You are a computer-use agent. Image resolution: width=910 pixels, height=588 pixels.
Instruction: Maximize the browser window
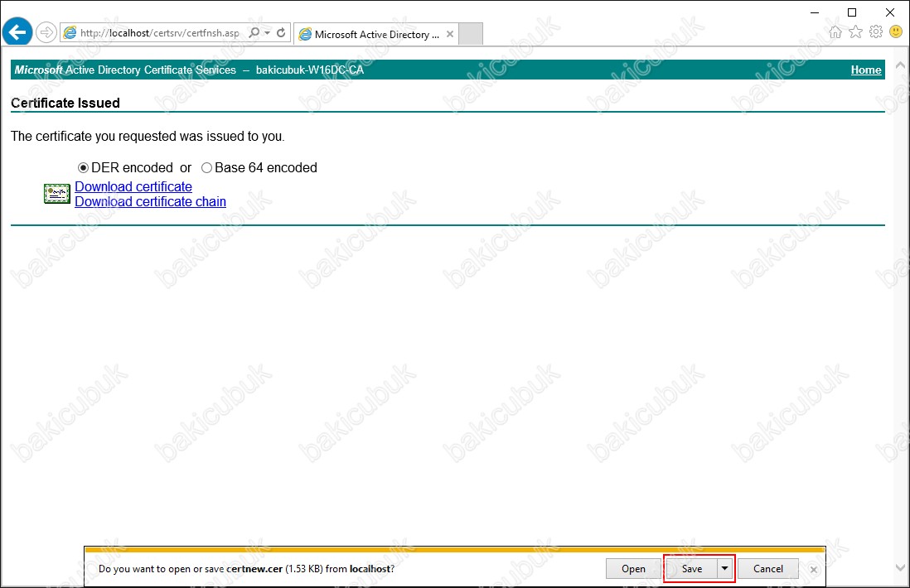852,12
